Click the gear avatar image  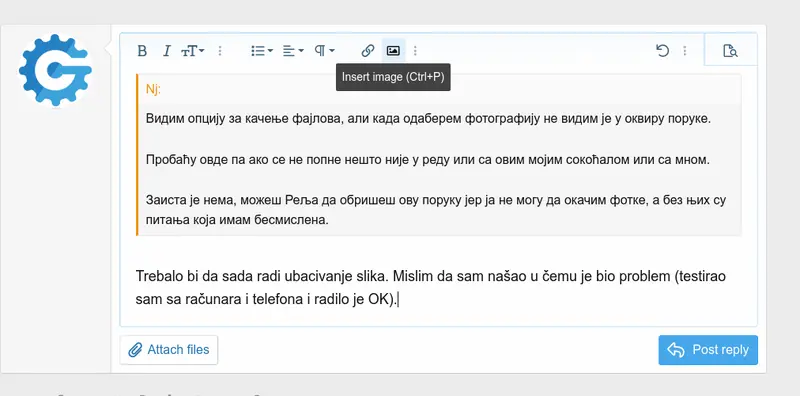(x=56, y=70)
